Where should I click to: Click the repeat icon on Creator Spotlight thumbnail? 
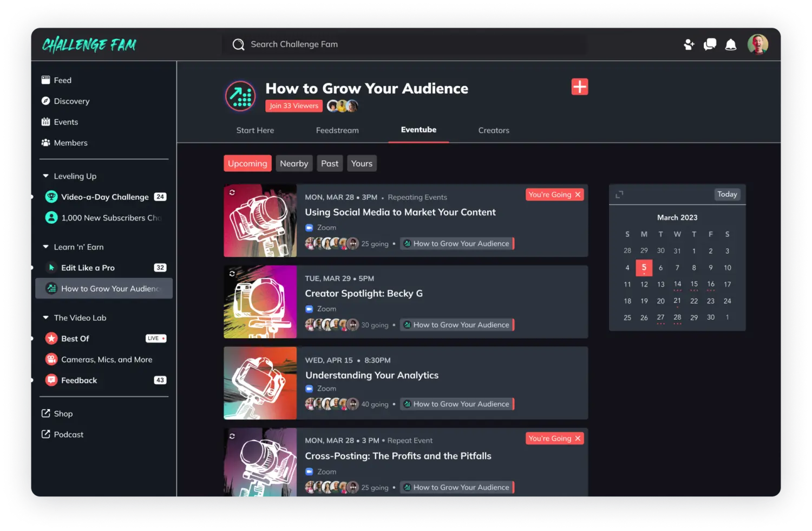pyautogui.click(x=232, y=274)
